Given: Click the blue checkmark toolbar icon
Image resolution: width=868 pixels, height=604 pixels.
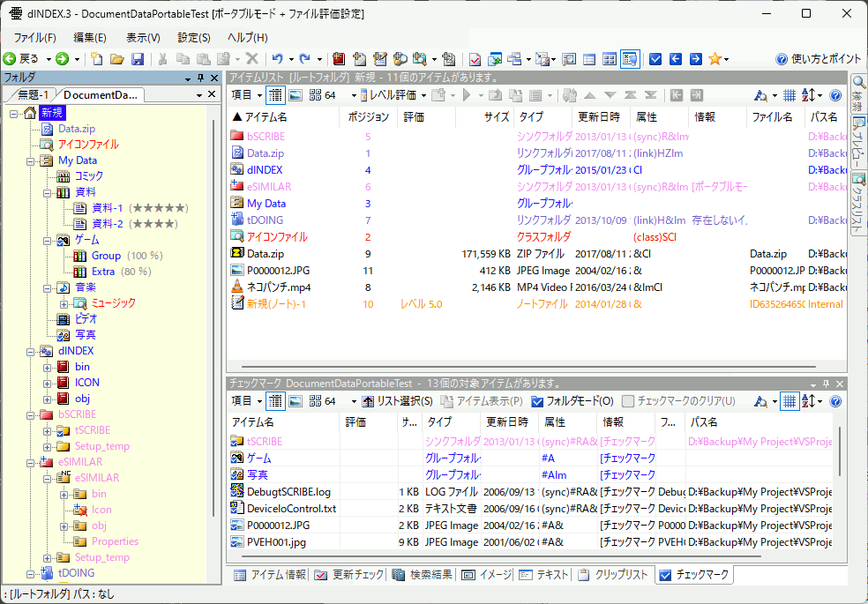Looking at the screenshot, I should [x=655, y=58].
